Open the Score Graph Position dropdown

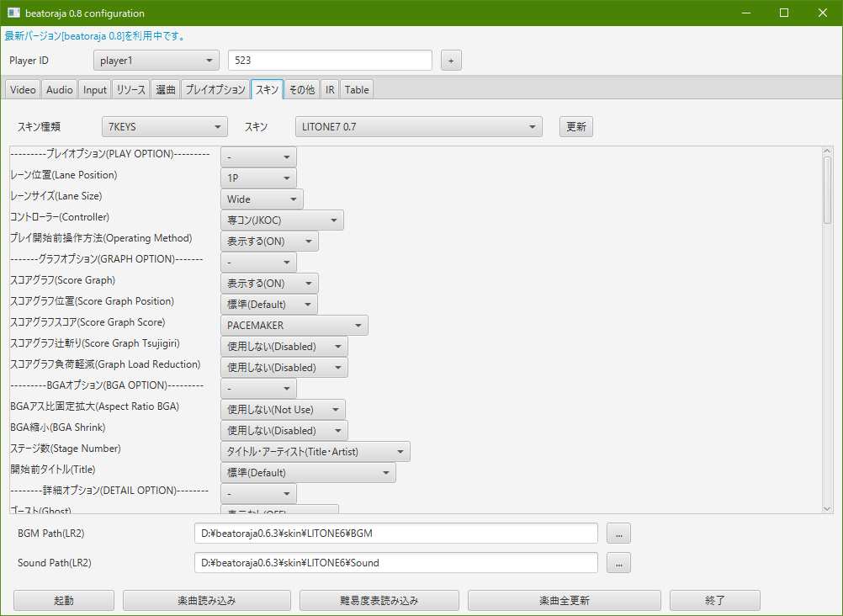click(x=269, y=305)
